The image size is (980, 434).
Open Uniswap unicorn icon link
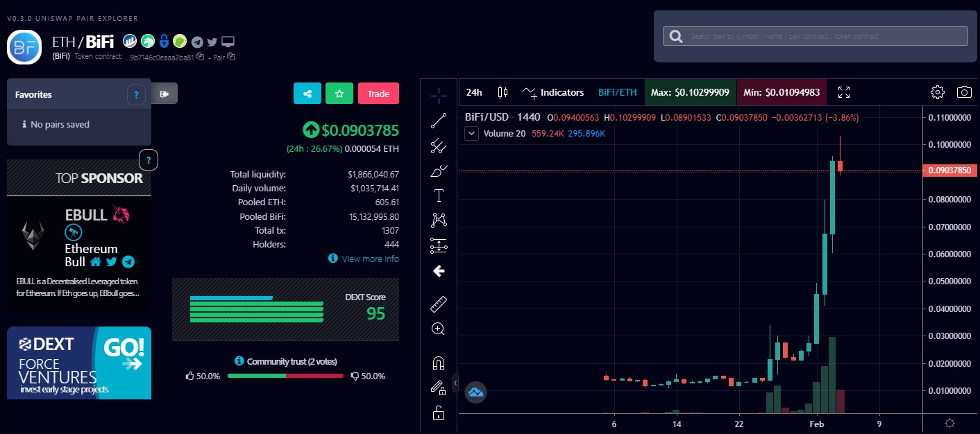point(148,42)
